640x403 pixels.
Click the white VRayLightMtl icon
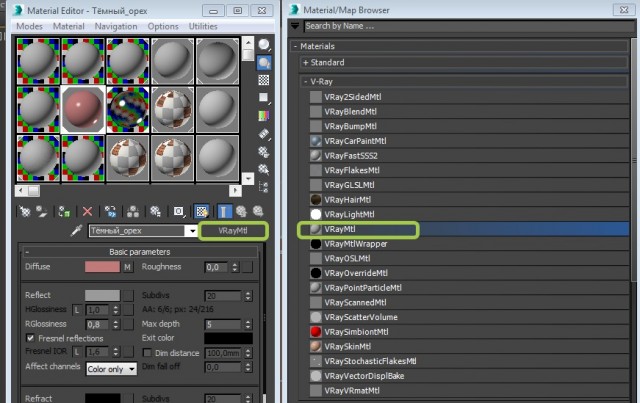pos(316,214)
